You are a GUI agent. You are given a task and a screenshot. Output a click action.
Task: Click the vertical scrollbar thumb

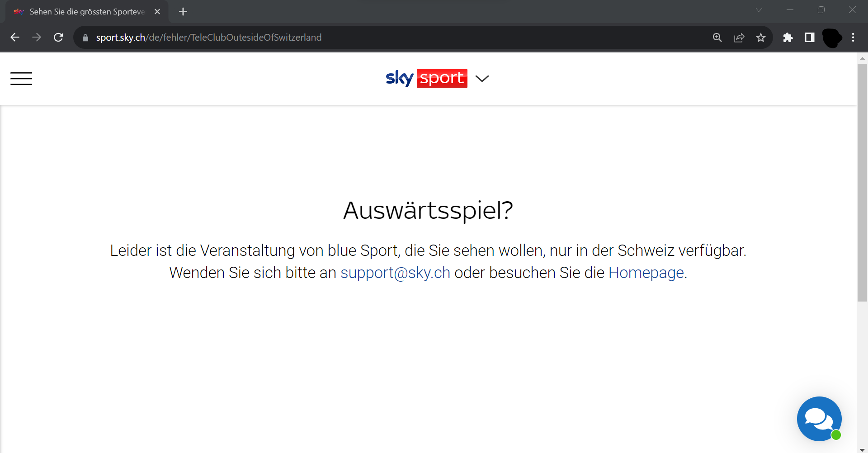click(862, 182)
